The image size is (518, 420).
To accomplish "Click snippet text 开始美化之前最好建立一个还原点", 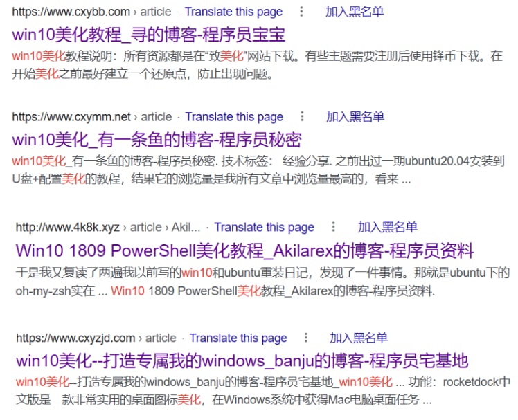I will coord(99,73).
